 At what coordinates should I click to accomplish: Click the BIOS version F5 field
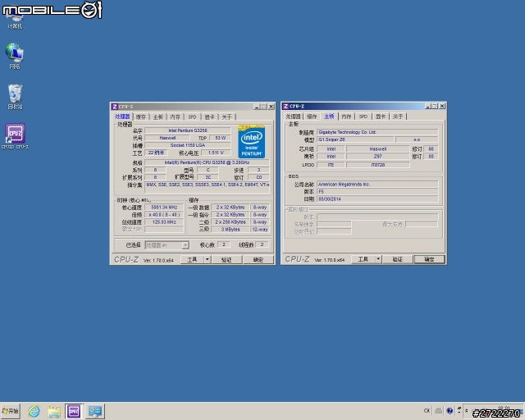377,192
